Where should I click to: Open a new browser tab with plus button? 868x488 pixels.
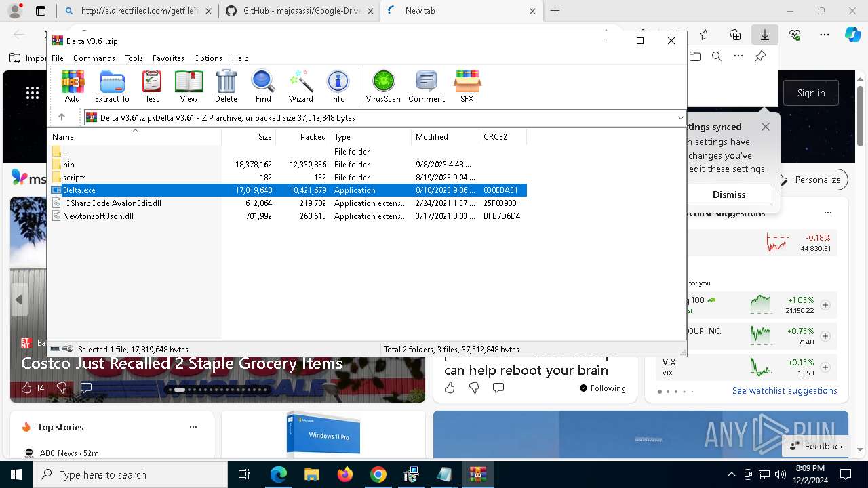[x=555, y=11]
